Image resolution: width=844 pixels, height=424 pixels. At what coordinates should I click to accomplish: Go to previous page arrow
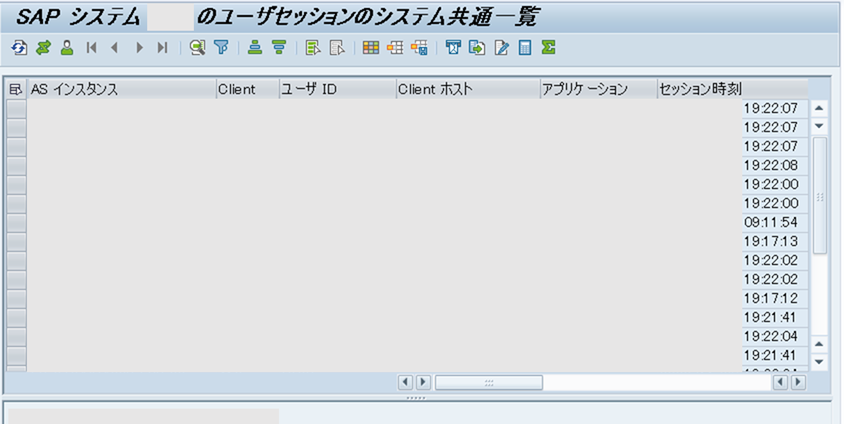coord(114,48)
